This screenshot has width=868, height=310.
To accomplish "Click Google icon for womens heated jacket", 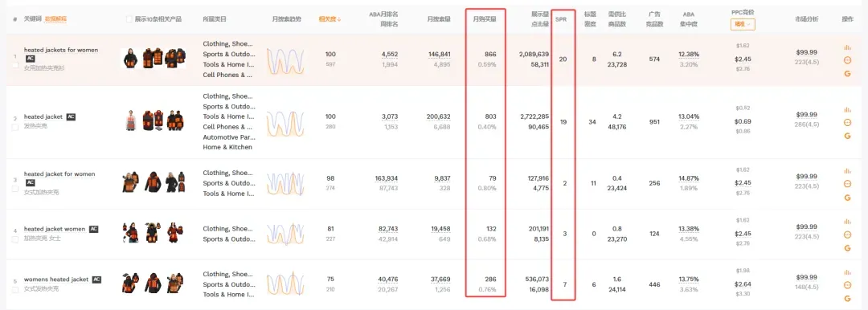I will point(847,299).
